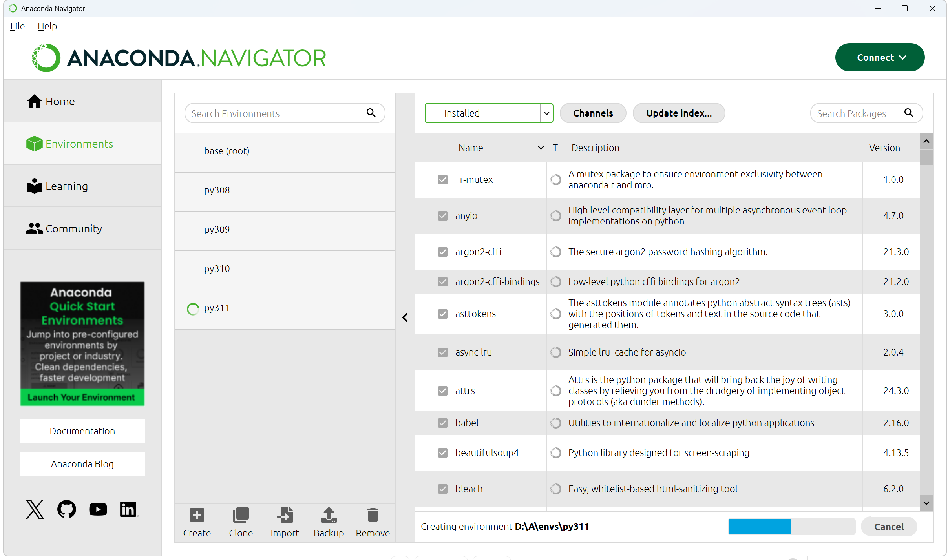
Task: Open the Community tab
Action: (x=82, y=228)
